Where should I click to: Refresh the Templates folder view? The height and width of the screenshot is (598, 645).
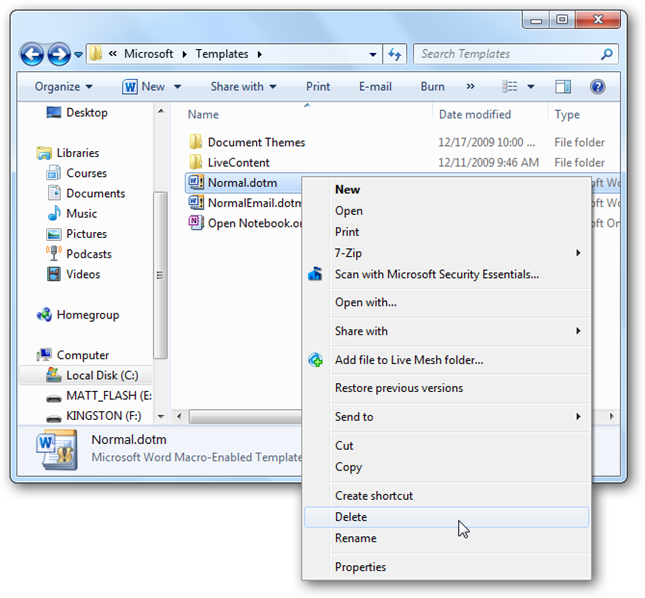[394, 54]
